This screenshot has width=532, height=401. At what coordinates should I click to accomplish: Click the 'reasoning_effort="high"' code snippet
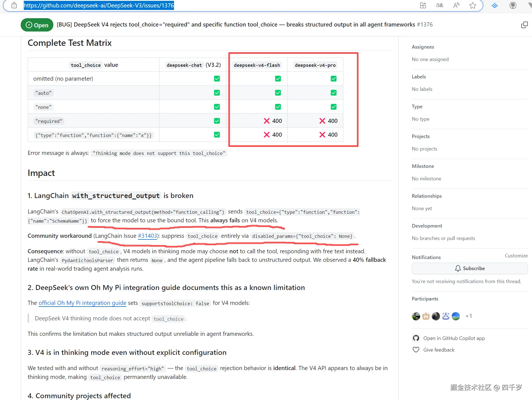click(x=133, y=368)
